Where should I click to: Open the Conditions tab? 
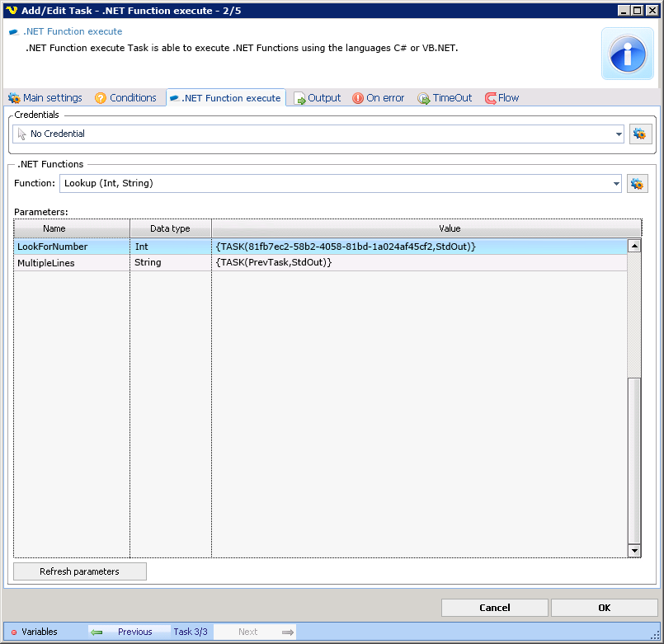(125, 98)
